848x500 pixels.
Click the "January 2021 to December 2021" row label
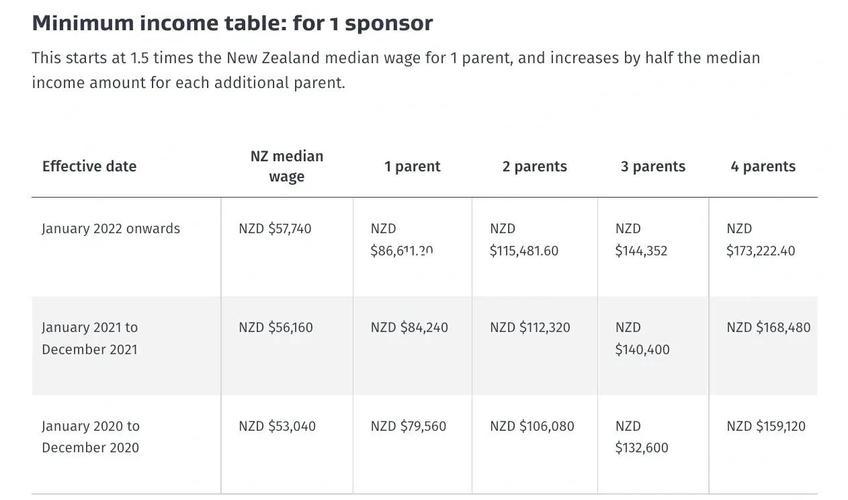[90, 338]
